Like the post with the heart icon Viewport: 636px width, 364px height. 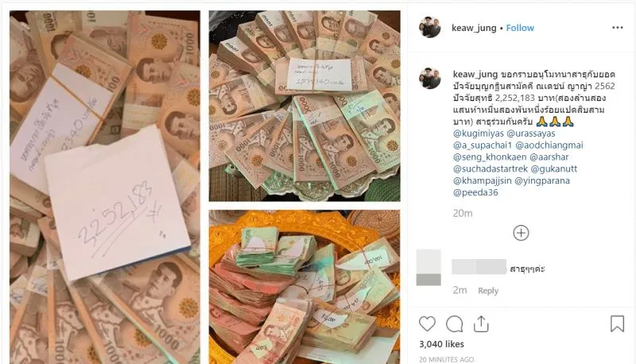pyautogui.click(x=427, y=324)
